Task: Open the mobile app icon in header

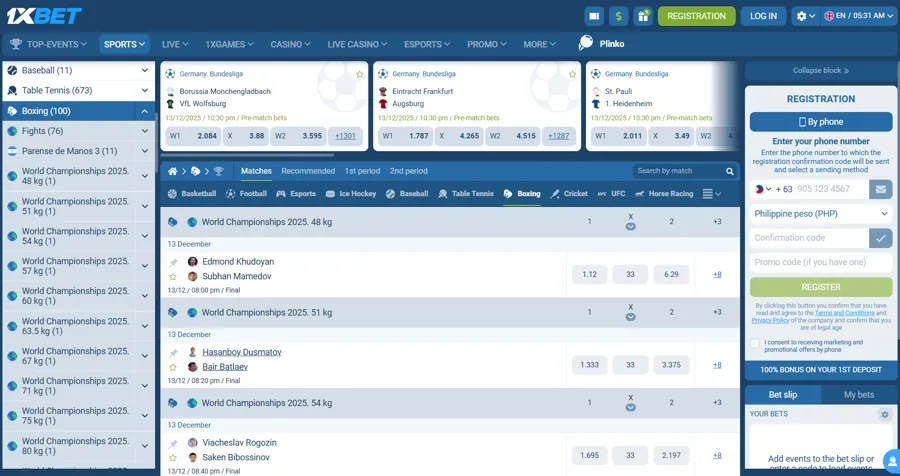Action: click(x=594, y=16)
